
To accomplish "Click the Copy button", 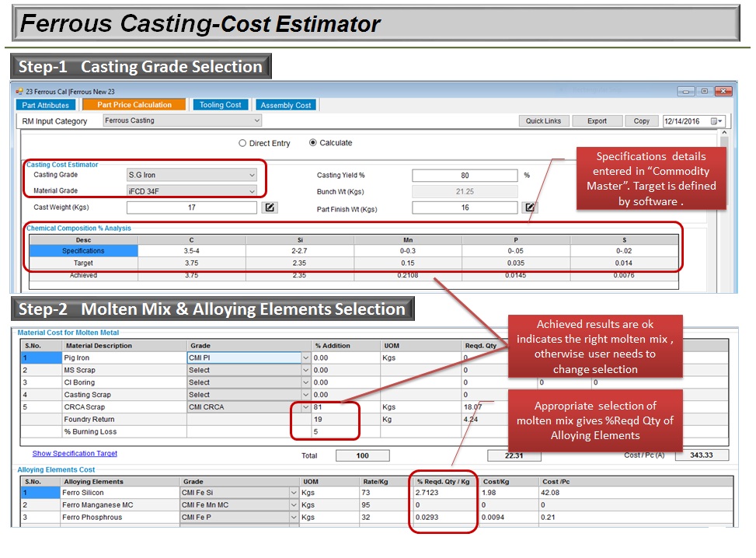I will pos(641,121).
